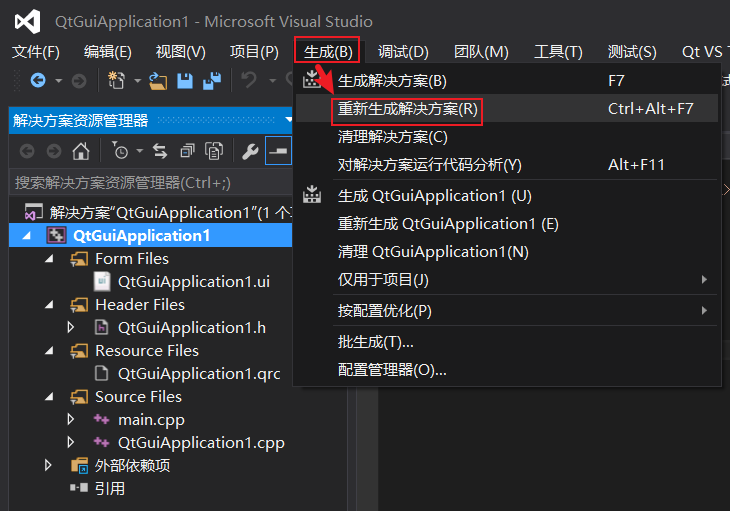The width and height of the screenshot is (730, 511).
Task: Choose 清理 QtGuiApplication1(N) entry
Action: tap(507, 252)
